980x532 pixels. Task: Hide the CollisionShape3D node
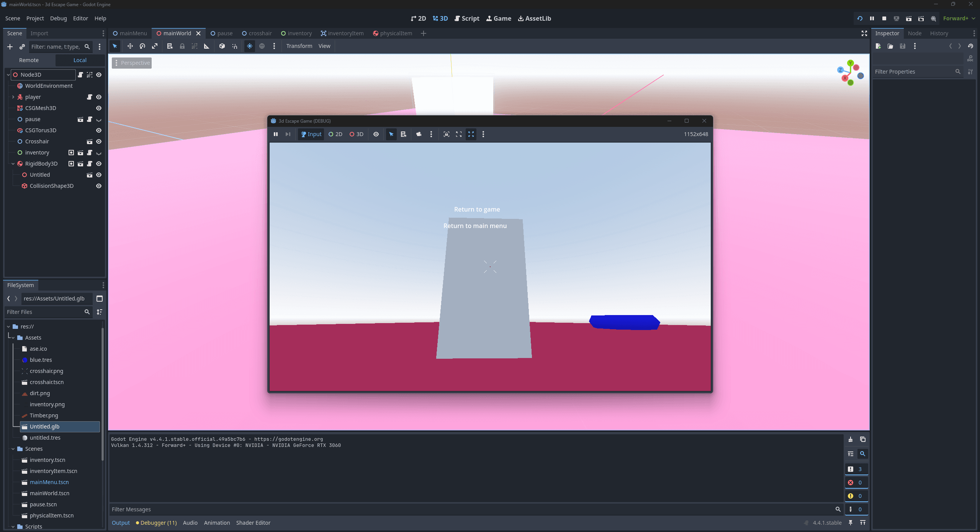[99, 186]
